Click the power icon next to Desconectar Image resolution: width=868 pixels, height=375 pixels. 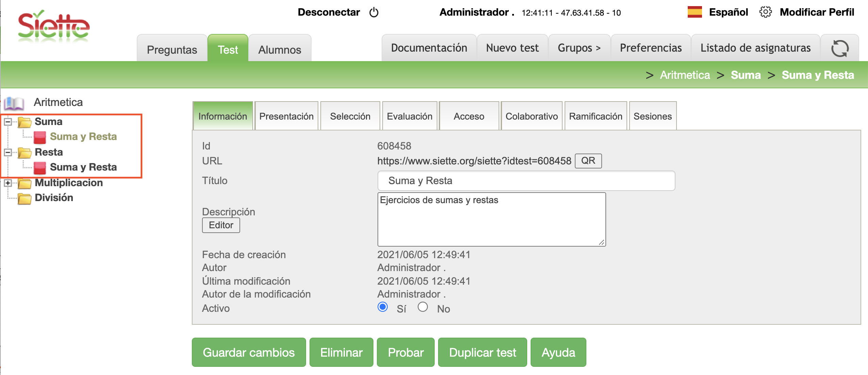coord(374,12)
